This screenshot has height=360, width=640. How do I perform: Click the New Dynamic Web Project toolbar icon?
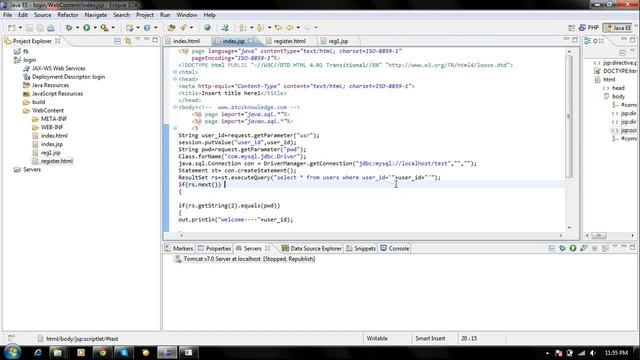click(x=129, y=28)
